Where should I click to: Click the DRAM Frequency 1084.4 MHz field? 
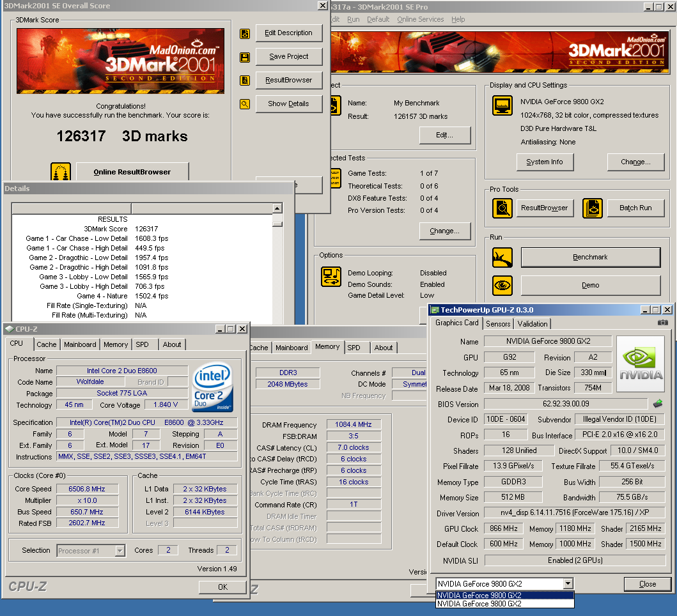click(353, 425)
